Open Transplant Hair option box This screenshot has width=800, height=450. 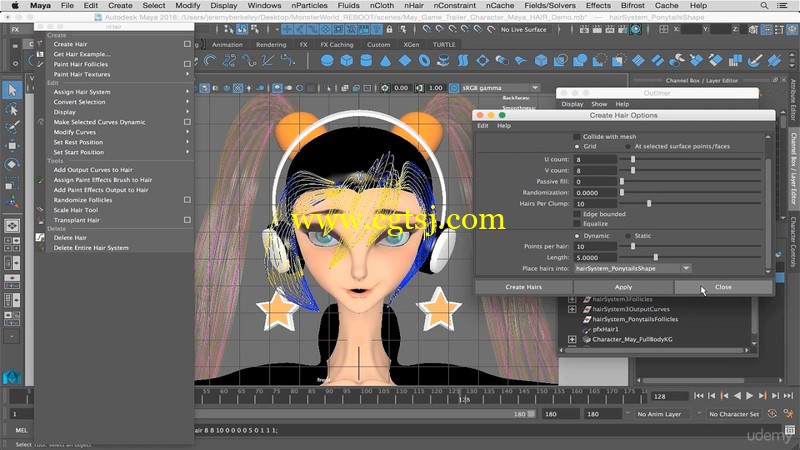187,220
